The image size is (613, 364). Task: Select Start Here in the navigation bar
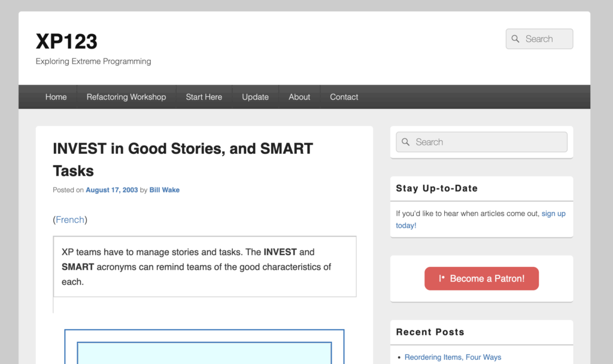204,97
